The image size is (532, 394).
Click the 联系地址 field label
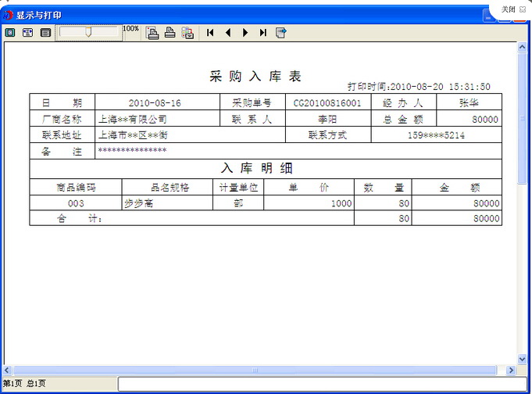click(x=62, y=135)
